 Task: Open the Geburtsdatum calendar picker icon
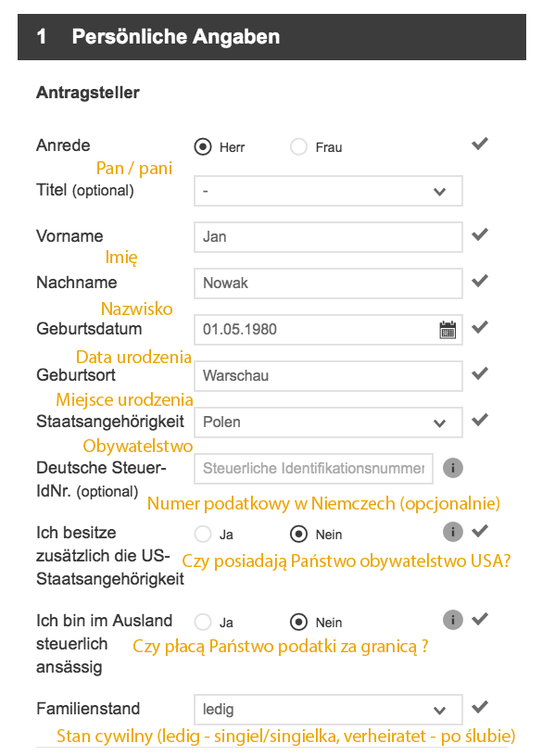[x=447, y=330]
